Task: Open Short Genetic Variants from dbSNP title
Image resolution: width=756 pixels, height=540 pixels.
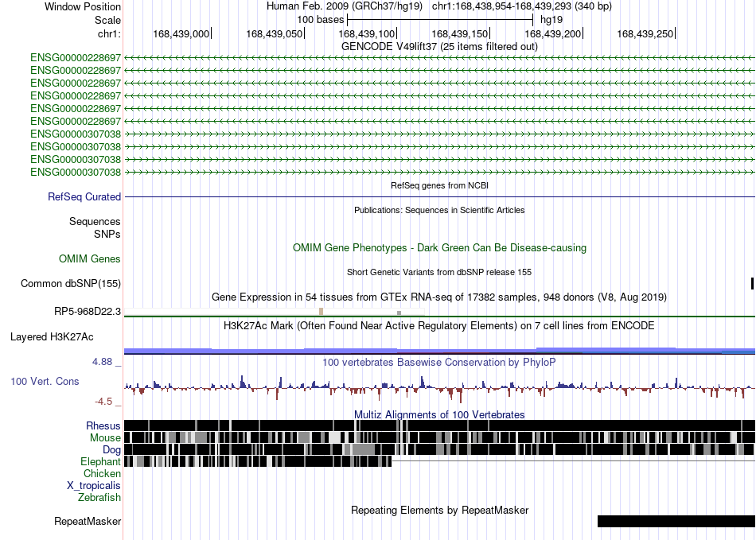Action: [x=439, y=272]
